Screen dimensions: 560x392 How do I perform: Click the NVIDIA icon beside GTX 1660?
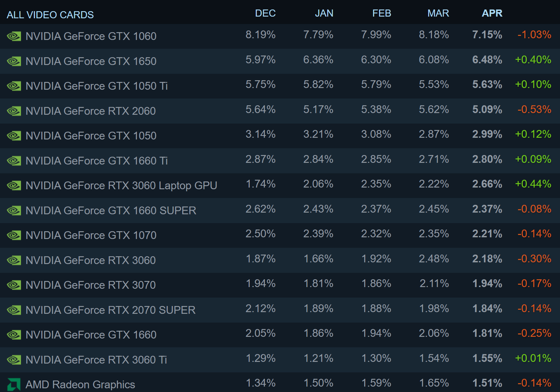(14, 335)
